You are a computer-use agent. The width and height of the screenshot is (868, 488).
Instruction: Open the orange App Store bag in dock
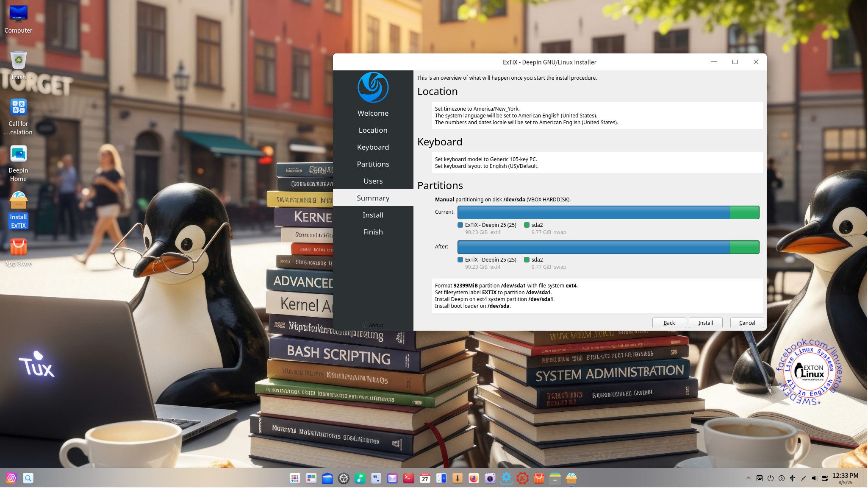pos(539,478)
